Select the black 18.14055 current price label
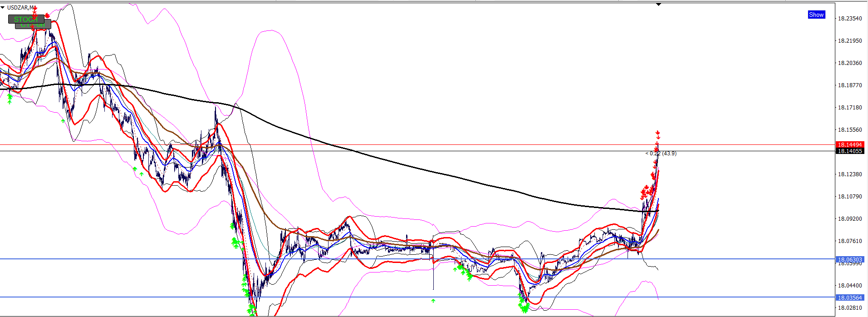Image resolution: width=868 pixels, height=317 pixels. [x=850, y=151]
